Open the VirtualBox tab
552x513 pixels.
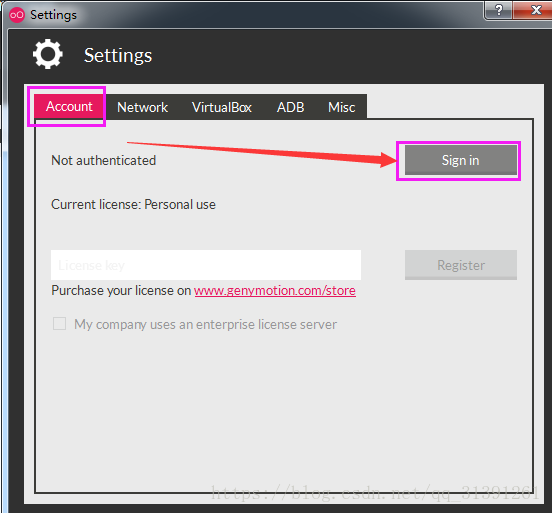coord(222,107)
